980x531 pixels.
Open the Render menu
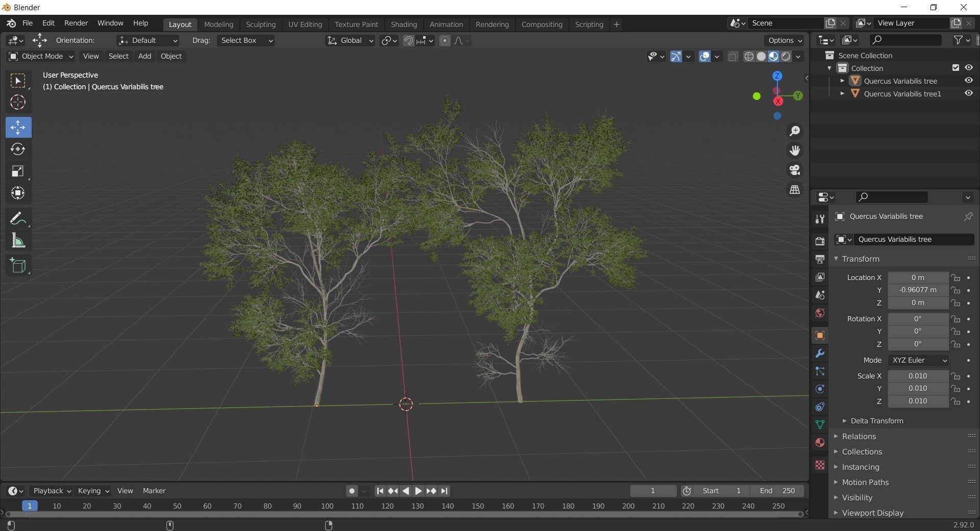[x=76, y=23]
